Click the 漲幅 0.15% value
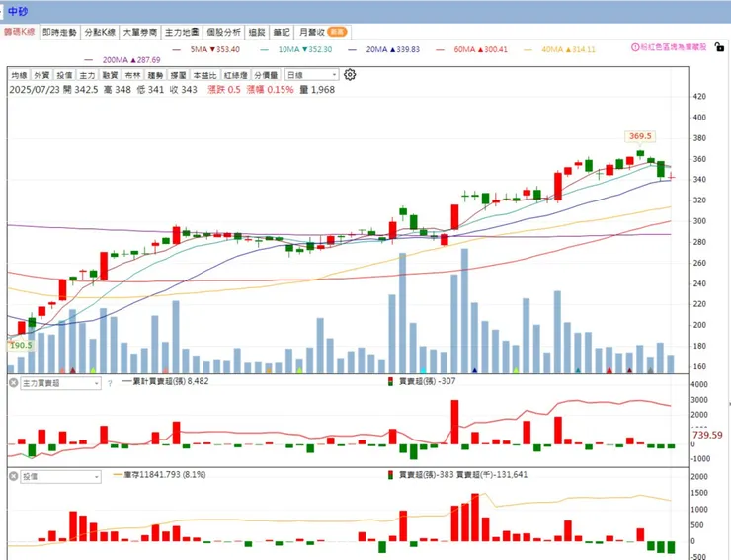Image resolution: width=731 pixels, height=560 pixels. click(x=270, y=90)
